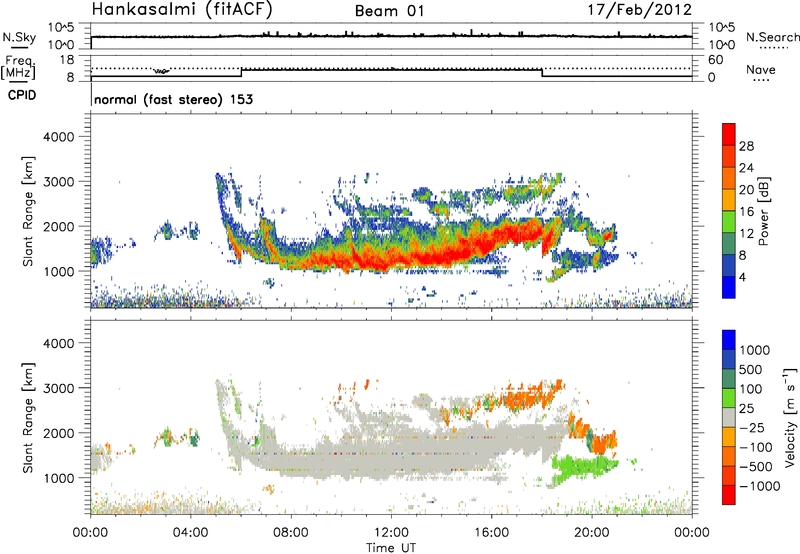Click the Nave legend label

point(760,69)
